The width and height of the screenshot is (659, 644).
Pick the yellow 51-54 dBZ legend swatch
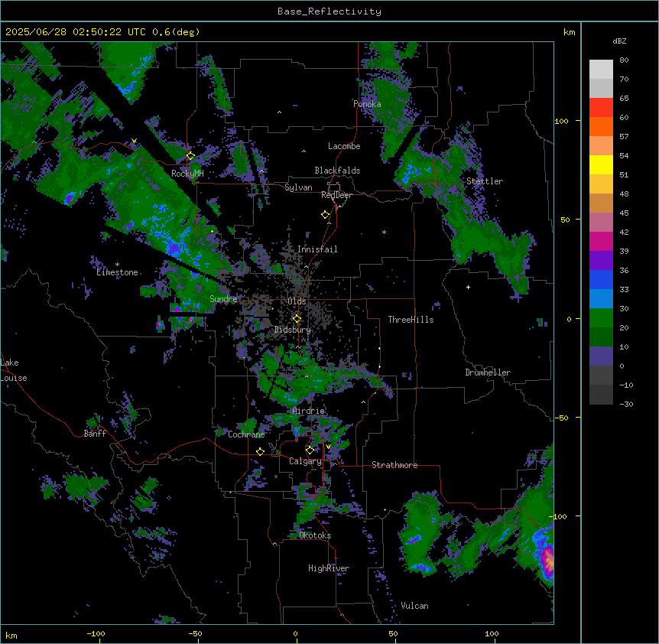coord(601,164)
